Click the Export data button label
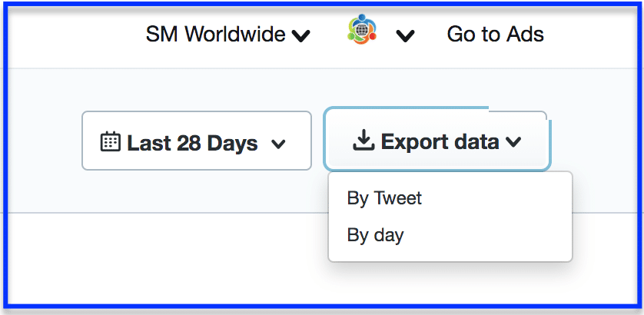 [440, 142]
